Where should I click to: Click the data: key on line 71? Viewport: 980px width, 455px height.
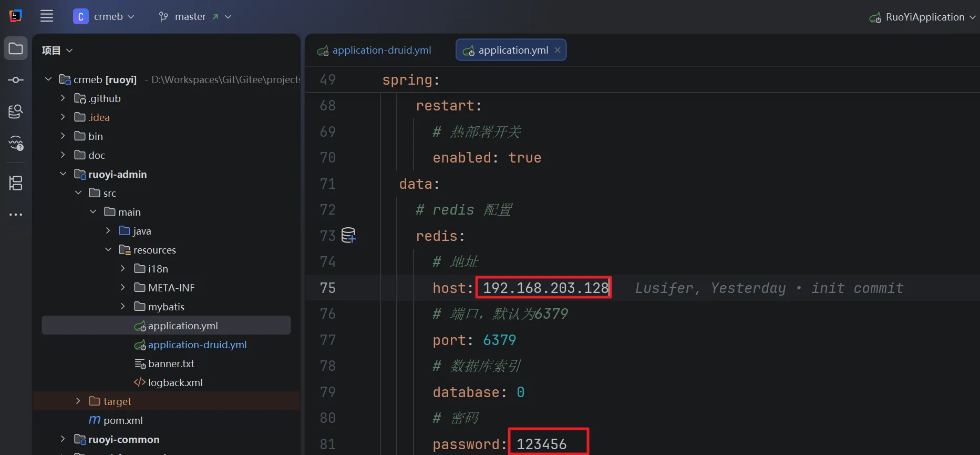pos(419,184)
